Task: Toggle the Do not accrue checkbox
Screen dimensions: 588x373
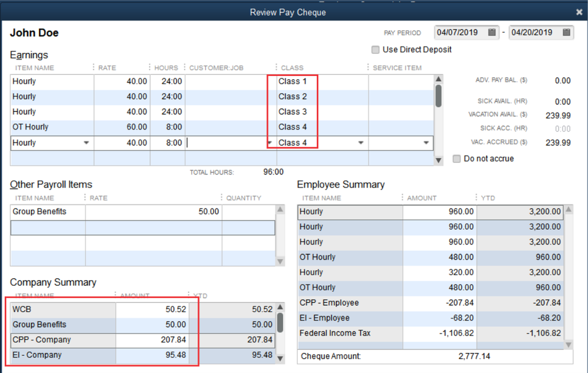Action: [x=457, y=159]
